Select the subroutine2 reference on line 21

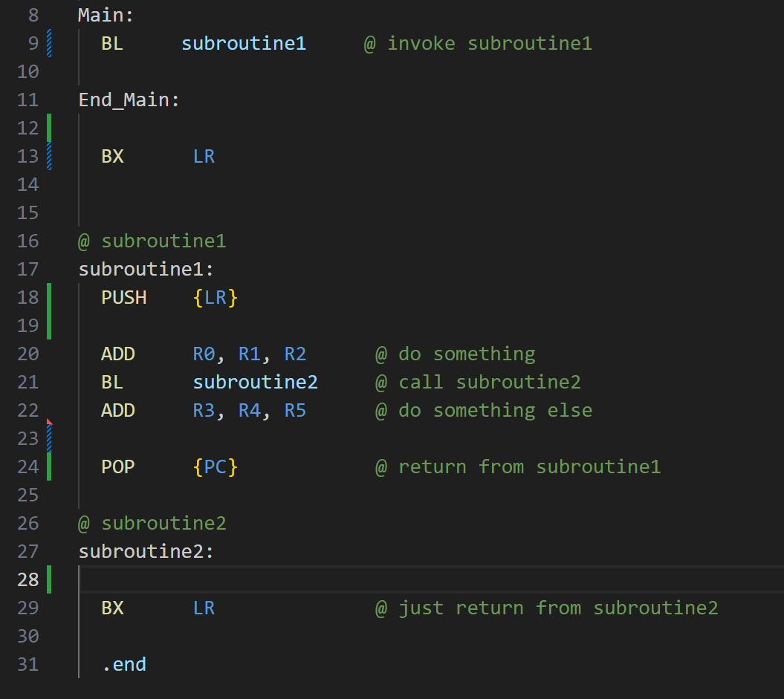(255, 382)
